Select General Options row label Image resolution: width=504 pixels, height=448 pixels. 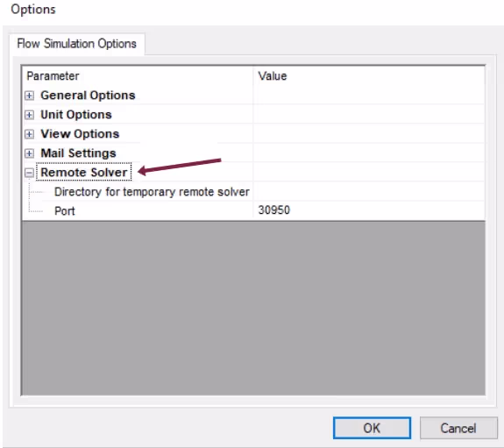88,96
